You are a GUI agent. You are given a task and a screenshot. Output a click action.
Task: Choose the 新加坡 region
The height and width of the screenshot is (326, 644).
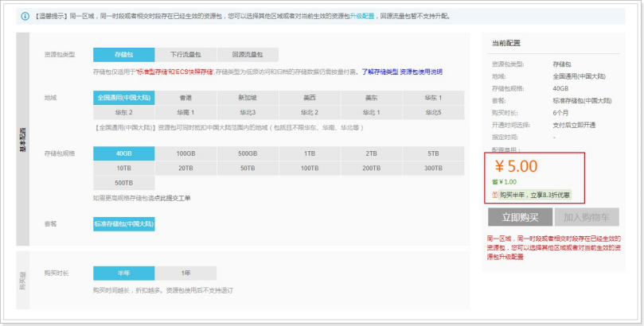pos(248,98)
